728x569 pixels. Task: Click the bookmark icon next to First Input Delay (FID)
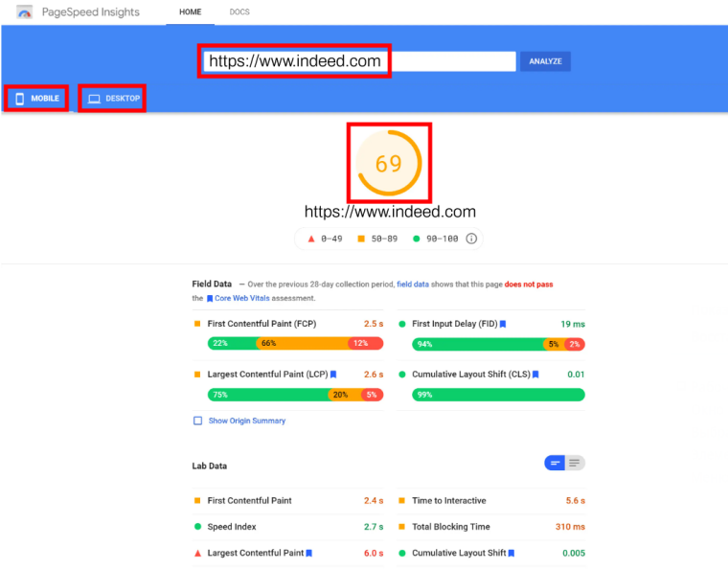coord(502,324)
